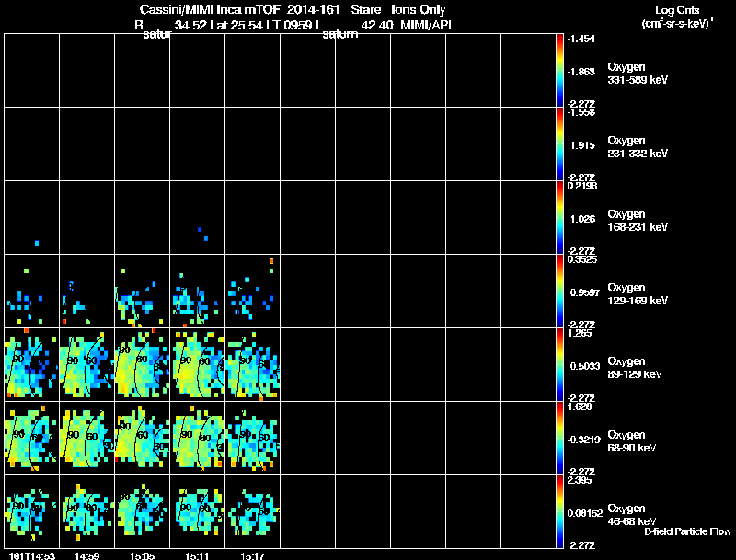
Task: Click the 68-90 keV color bar
Action: click(559, 439)
